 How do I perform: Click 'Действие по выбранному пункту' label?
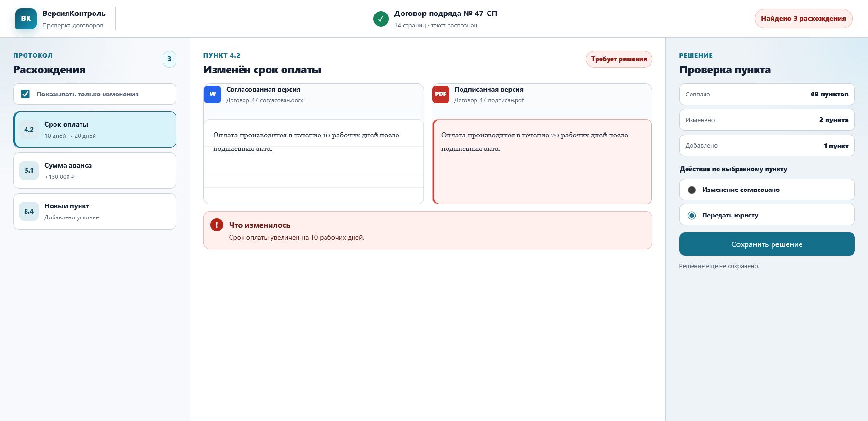point(733,169)
